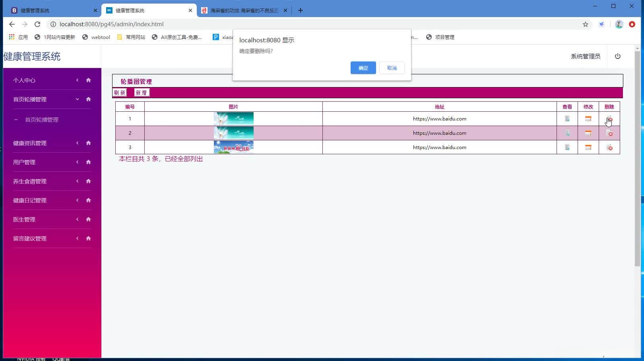This screenshot has height=361, width=644.
Task: Click the view icon for row 2
Action: [x=567, y=133]
